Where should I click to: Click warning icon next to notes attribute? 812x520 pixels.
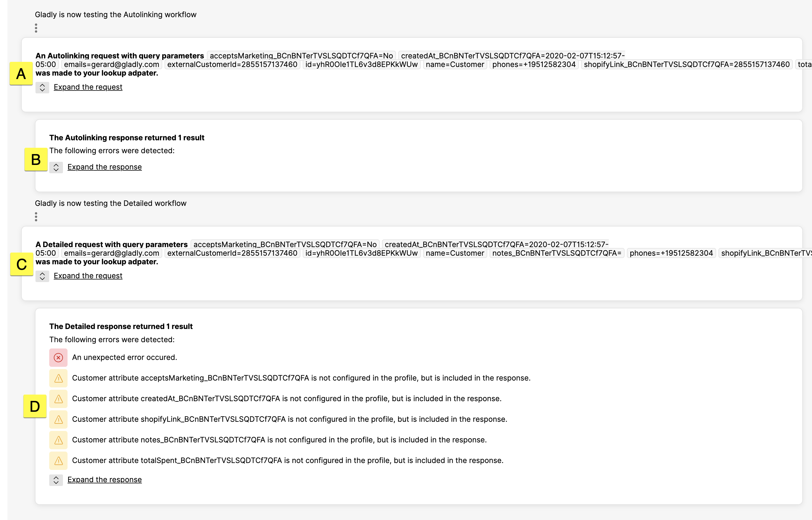click(x=58, y=440)
